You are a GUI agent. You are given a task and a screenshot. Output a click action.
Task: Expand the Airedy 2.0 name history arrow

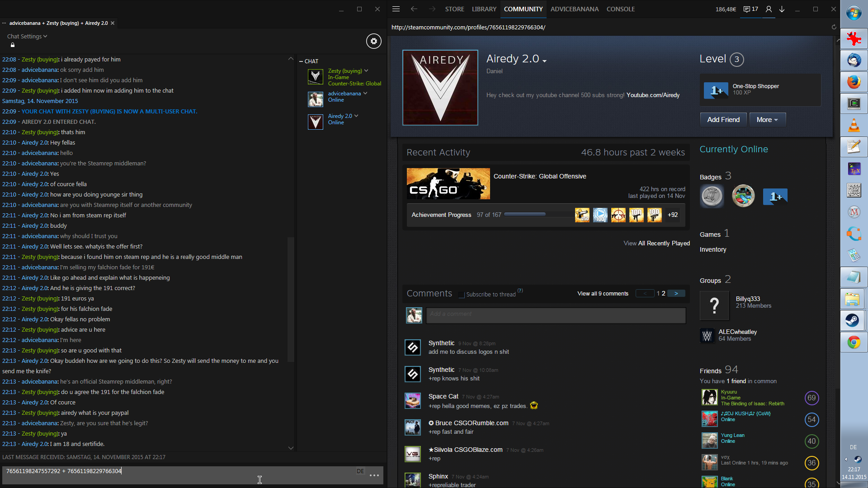point(544,61)
